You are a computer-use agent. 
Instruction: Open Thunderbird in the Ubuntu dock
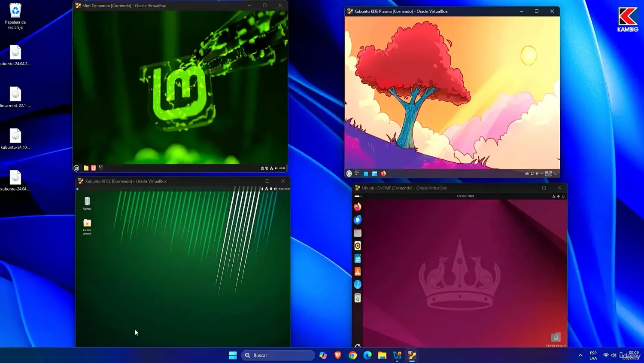358,220
